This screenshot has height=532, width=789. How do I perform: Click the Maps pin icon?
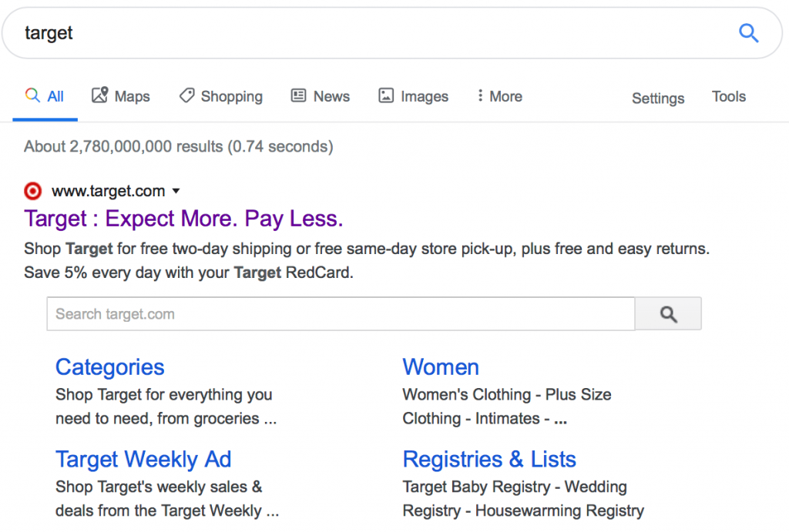click(99, 95)
